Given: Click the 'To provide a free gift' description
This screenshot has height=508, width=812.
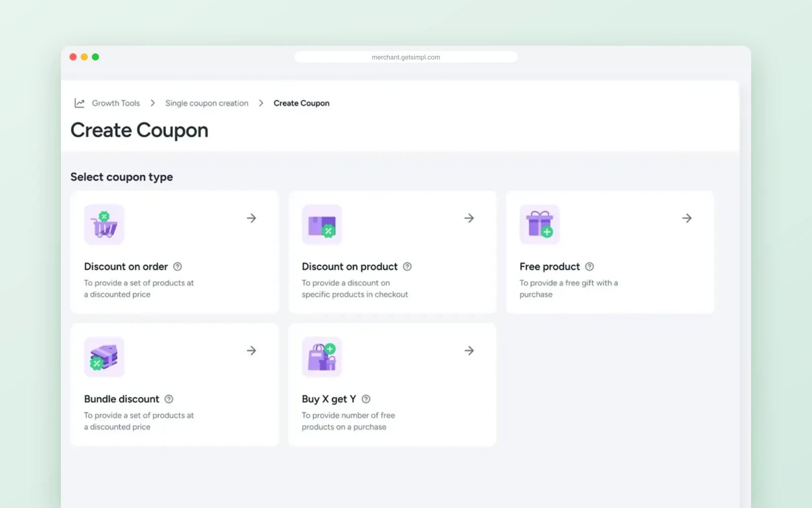Looking at the screenshot, I should pyautogui.click(x=568, y=289).
